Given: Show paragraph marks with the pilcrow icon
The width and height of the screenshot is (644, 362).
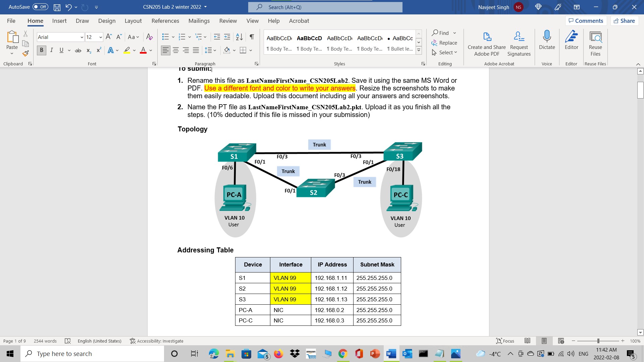Looking at the screenshot, I should 252,37.
